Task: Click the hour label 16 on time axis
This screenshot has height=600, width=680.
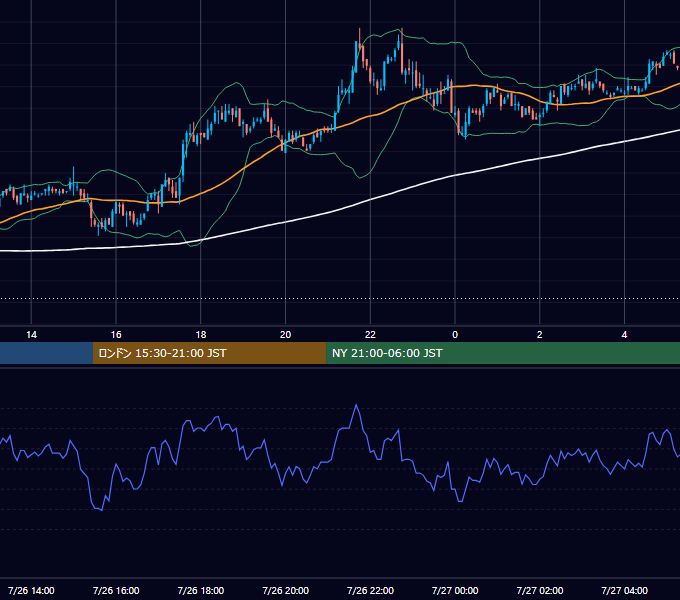Action: point(116,335)
